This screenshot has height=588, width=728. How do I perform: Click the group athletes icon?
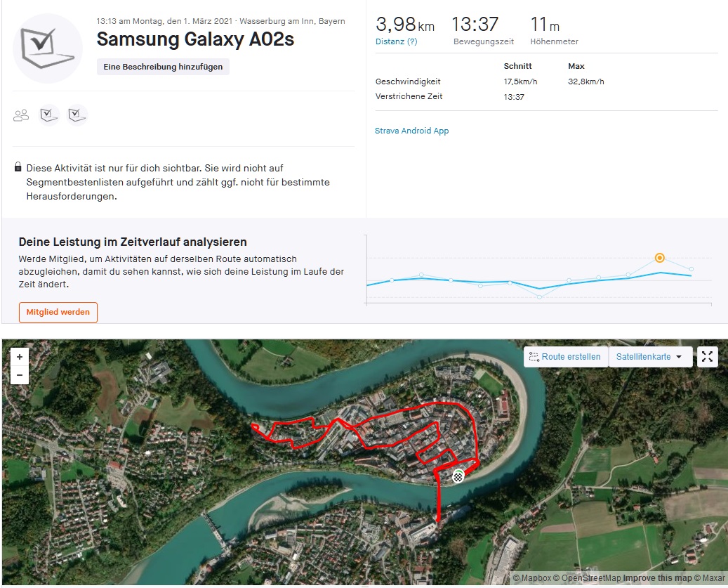pos(21,115)
